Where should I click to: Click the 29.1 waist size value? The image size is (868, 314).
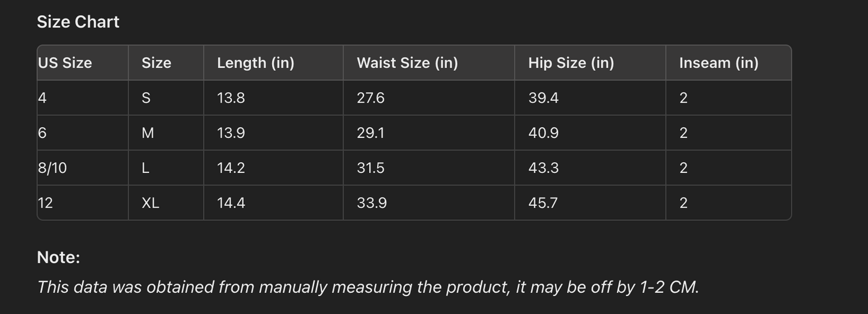pos(371,133)
